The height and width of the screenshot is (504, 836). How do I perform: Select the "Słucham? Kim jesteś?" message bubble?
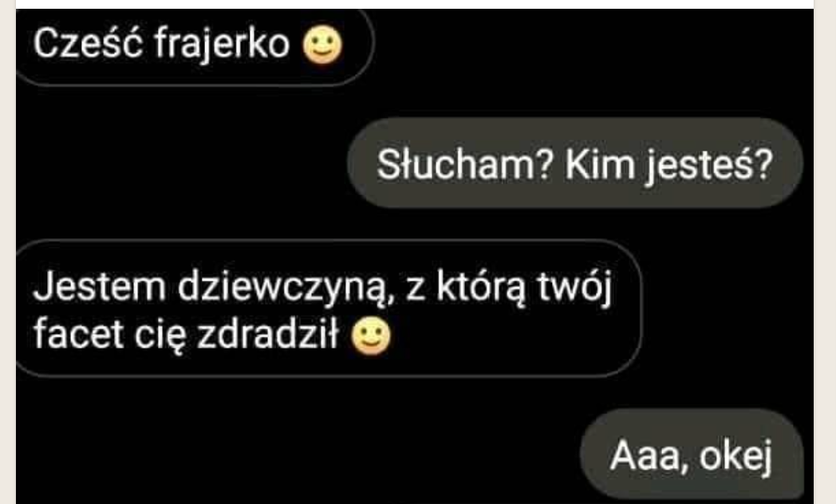(575, 163)
